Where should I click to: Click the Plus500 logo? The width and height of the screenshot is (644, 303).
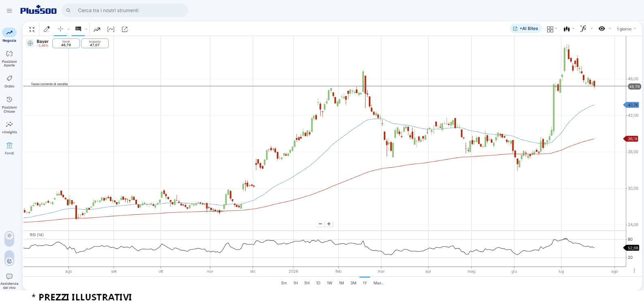coord(39,10)
